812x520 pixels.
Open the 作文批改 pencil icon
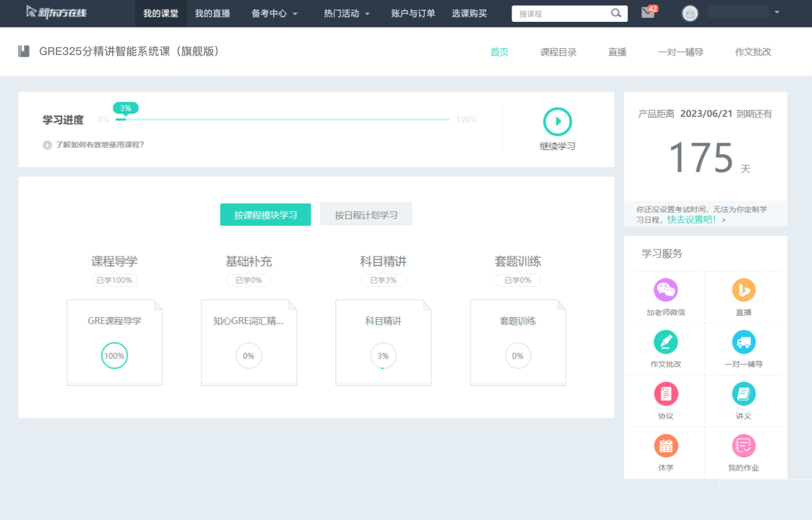[x=665, y=342]
